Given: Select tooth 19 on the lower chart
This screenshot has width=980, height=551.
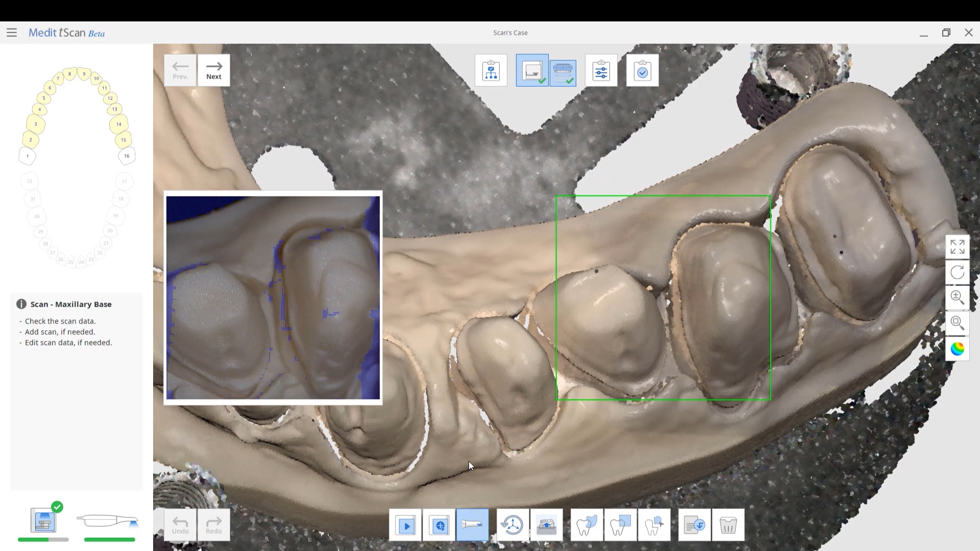Looking at the screenshot, I should point(115,216).
